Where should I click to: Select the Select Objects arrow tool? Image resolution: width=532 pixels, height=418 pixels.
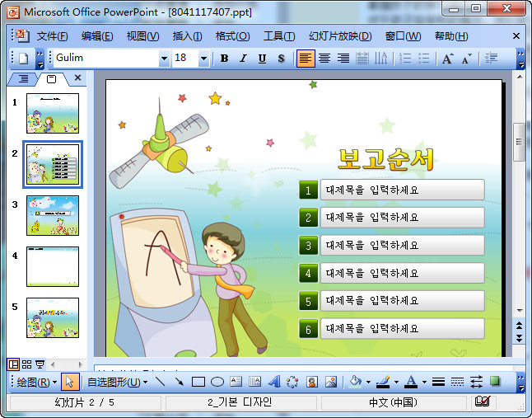tap(70, 382)
